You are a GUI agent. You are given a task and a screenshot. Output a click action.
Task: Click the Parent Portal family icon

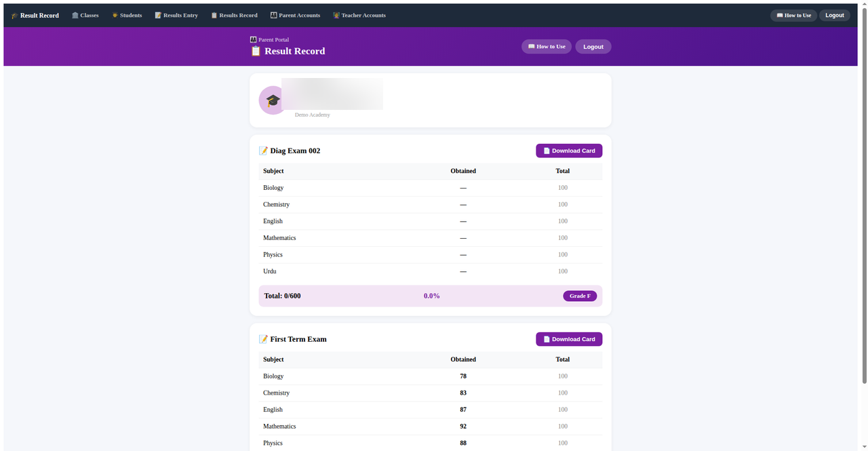point(253,40)
